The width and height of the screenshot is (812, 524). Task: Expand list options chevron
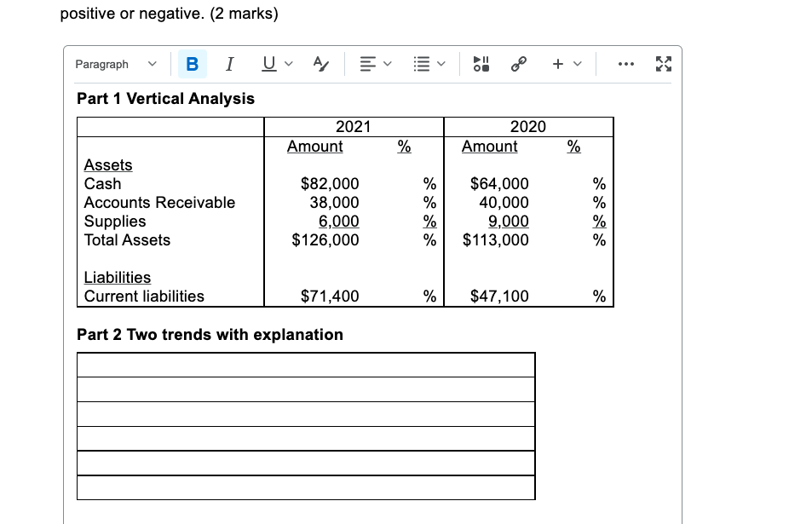point(441,64)
